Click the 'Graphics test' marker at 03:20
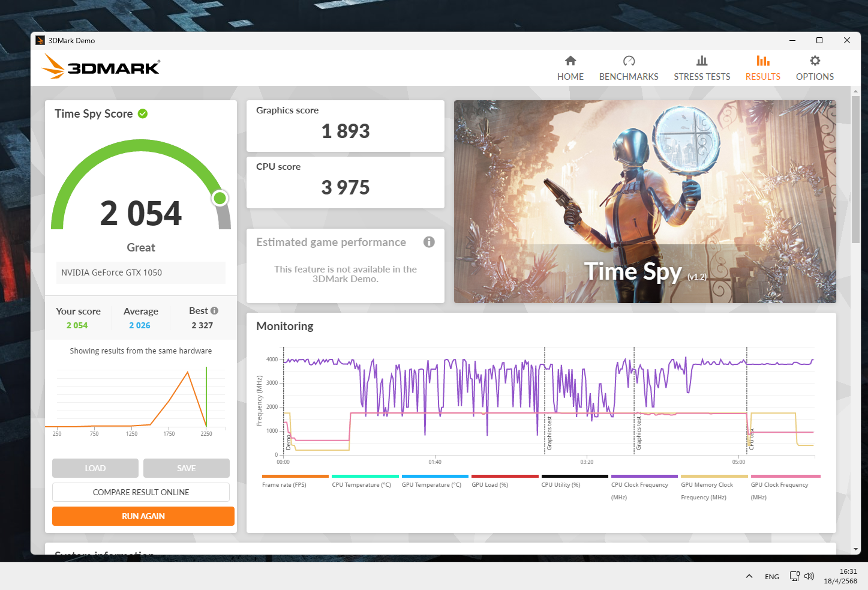 [x=638, y=433]
